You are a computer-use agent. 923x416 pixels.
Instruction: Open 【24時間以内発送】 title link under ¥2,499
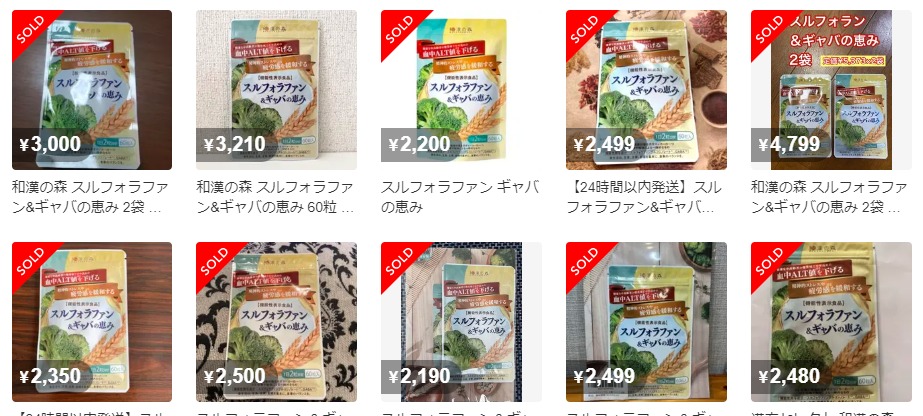pos(643,198)
